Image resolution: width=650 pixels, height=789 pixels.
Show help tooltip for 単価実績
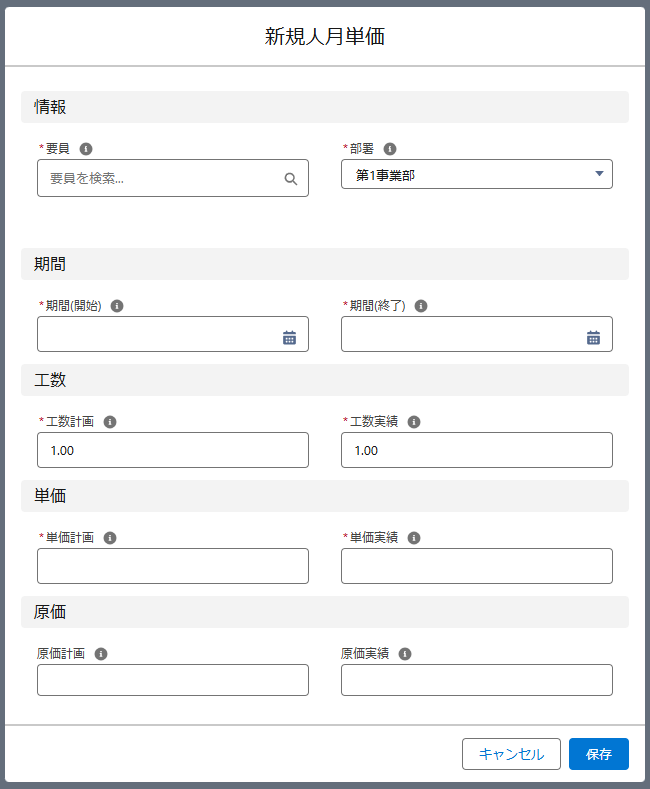(x=414, y=538)
